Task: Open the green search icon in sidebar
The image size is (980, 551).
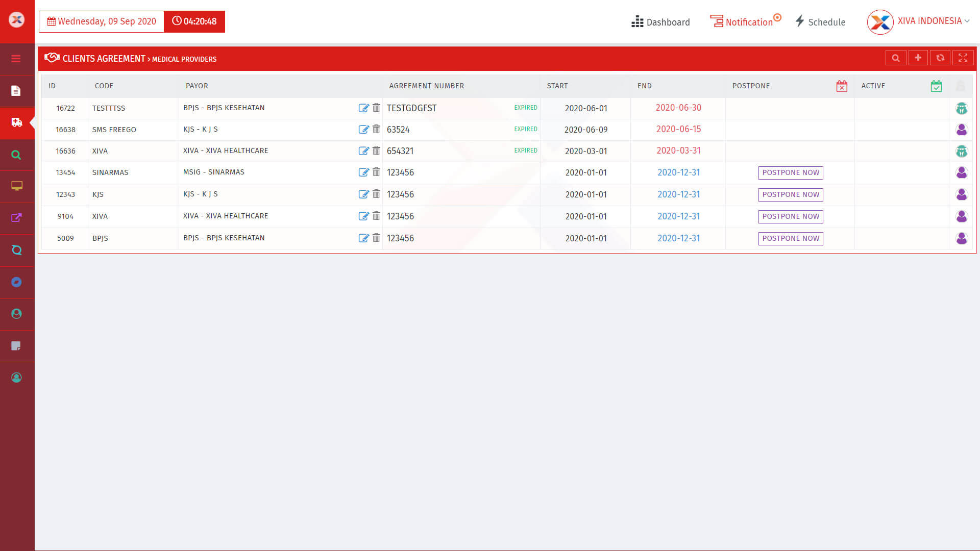Action: pos(16,155)
